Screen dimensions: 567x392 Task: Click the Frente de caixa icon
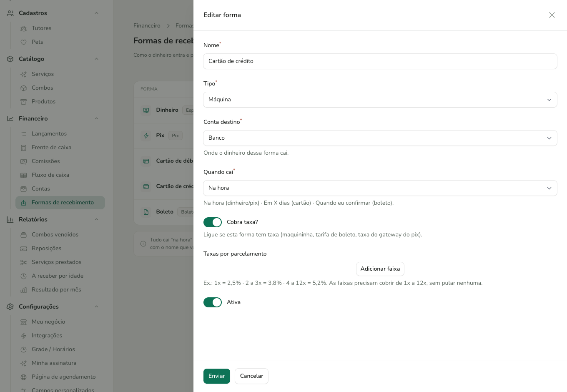click(x=24, y=148)
